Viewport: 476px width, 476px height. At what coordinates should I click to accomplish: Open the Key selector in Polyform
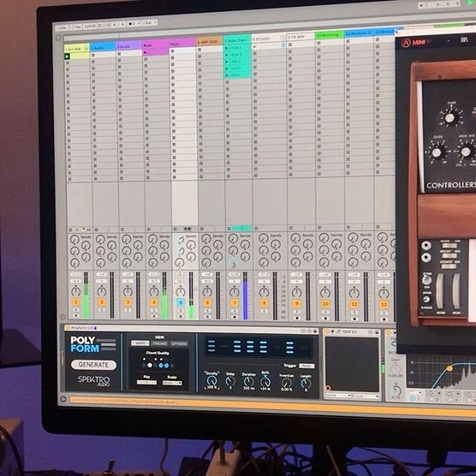(x=147, y=382)
